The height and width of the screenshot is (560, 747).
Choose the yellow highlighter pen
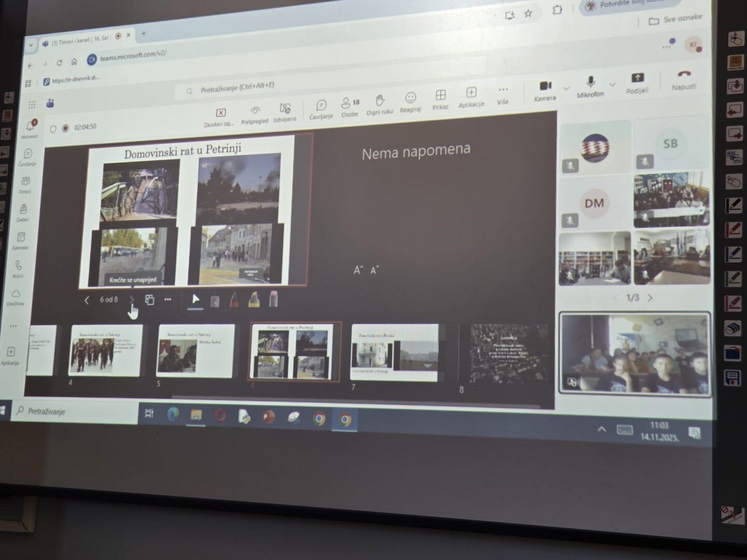point(254,299)
